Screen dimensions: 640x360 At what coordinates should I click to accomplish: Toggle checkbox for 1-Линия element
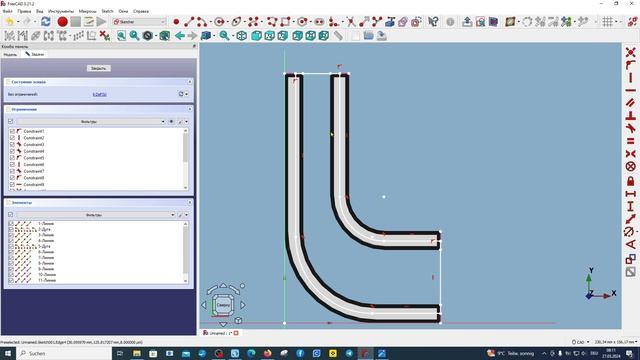[11, 224]
